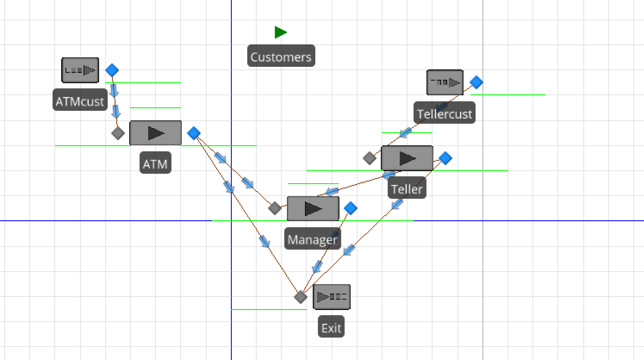Click the Customers label
Image resolution: width=644 pixels, height=360 pixels.
tap(281, 56)
